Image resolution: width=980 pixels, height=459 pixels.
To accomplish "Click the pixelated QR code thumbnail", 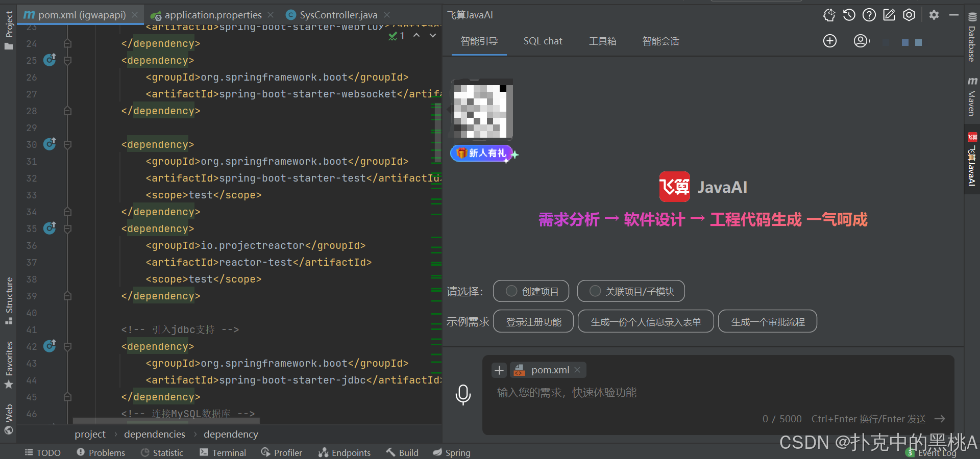I will tap(483, 109).
